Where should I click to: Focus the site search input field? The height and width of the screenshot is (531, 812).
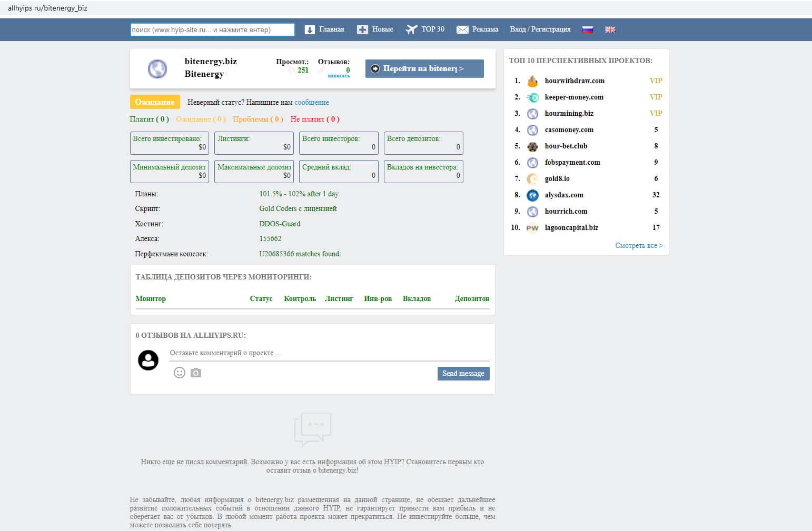212,29
